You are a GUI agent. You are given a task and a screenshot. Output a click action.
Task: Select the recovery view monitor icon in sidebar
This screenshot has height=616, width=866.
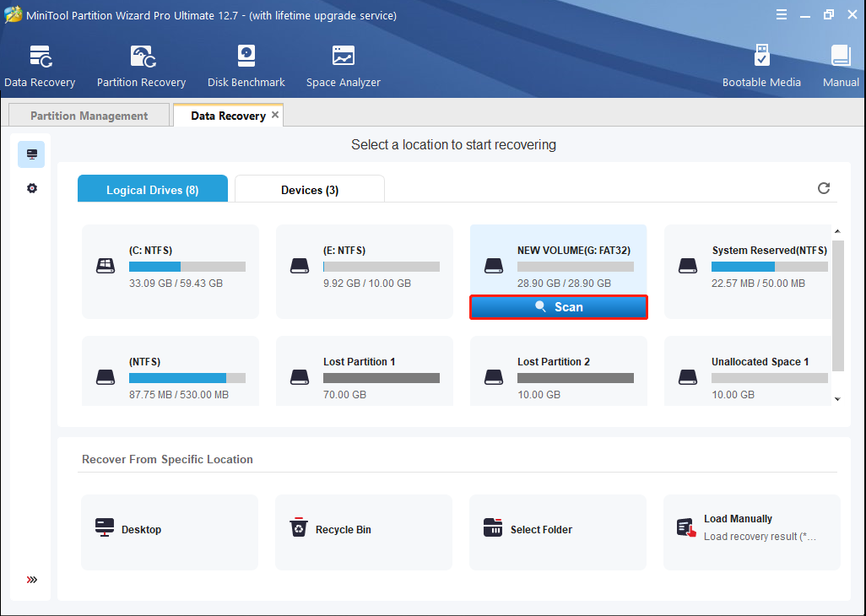31,154
